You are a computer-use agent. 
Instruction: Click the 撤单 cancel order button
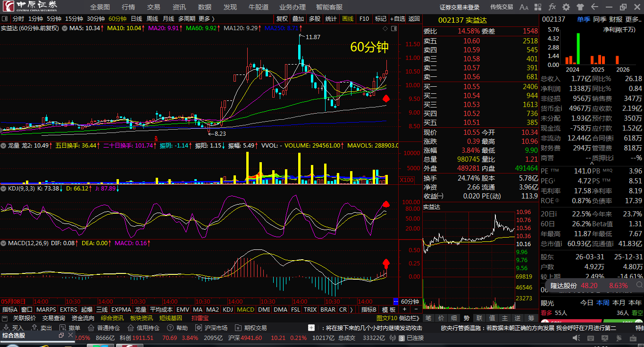click(70, 328)
